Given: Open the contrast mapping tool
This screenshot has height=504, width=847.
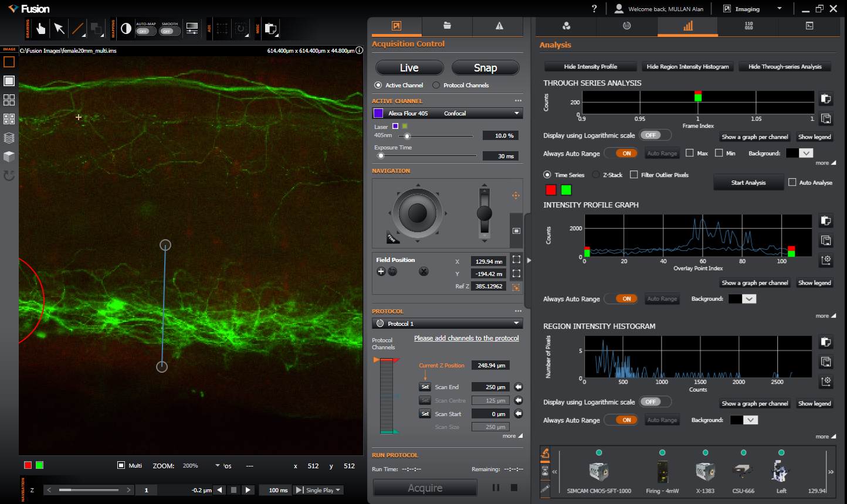Looking at the screenshot, I should (x=126, y=28).
